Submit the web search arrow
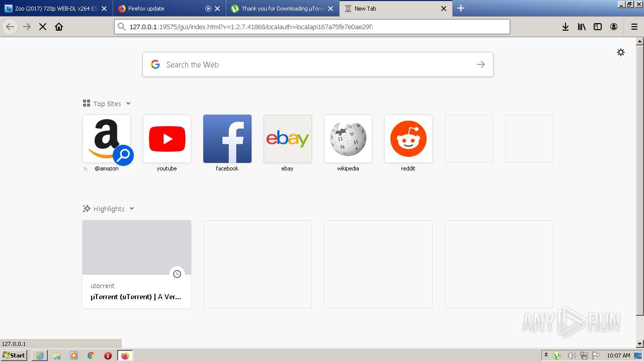 pos(481,64)
